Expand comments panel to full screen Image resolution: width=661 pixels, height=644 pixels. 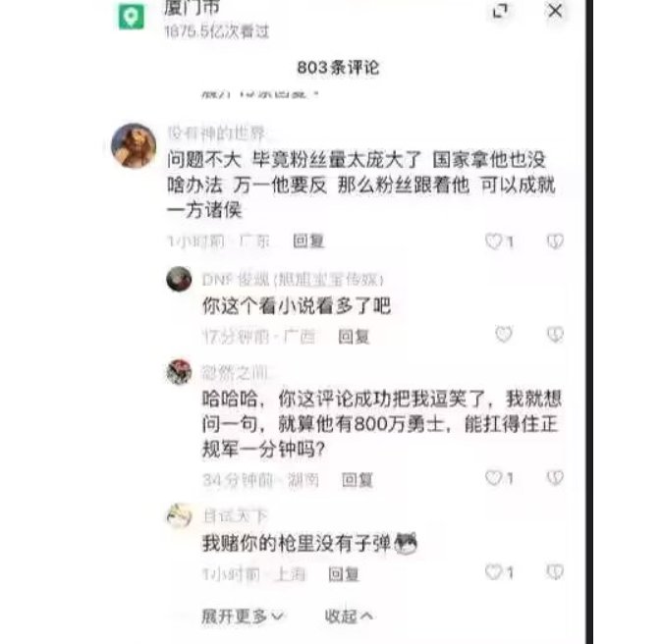[500, 11]
